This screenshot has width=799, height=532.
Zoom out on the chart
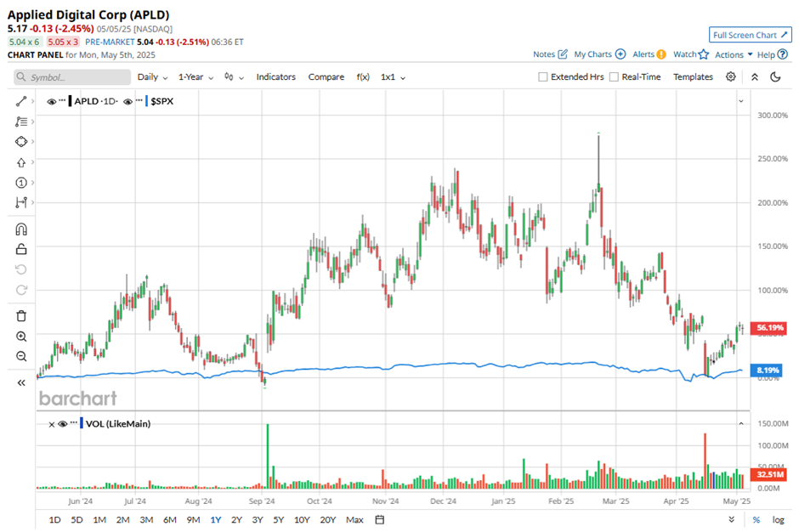click(x=21, y=356)
